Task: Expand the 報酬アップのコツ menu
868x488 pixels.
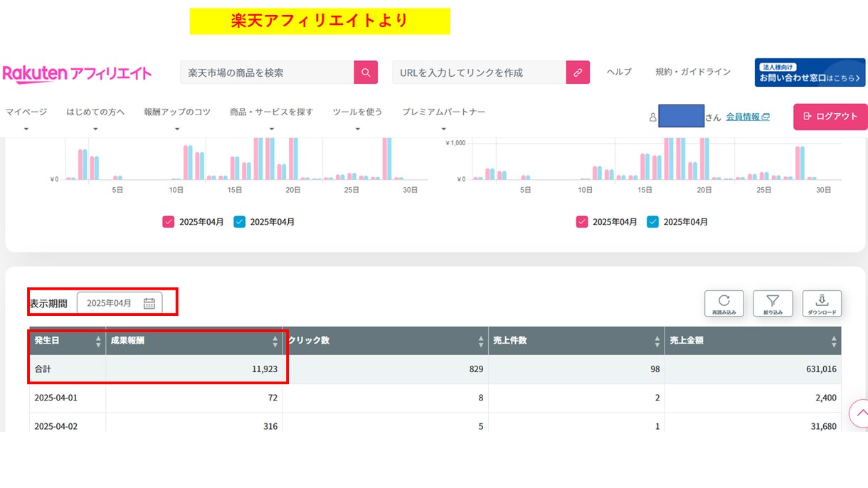Action: tap(177, 112)
